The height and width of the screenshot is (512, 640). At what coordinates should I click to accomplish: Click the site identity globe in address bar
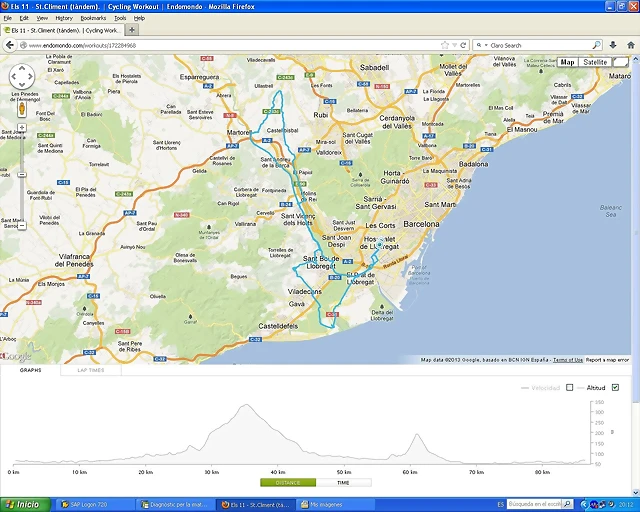[23, 45]
